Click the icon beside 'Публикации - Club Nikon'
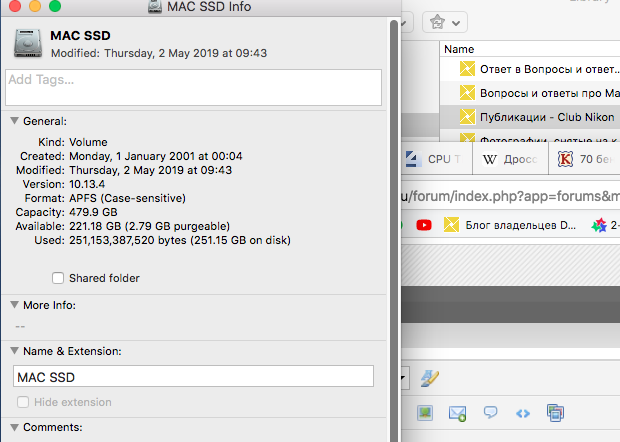 [x=467, y=117]
